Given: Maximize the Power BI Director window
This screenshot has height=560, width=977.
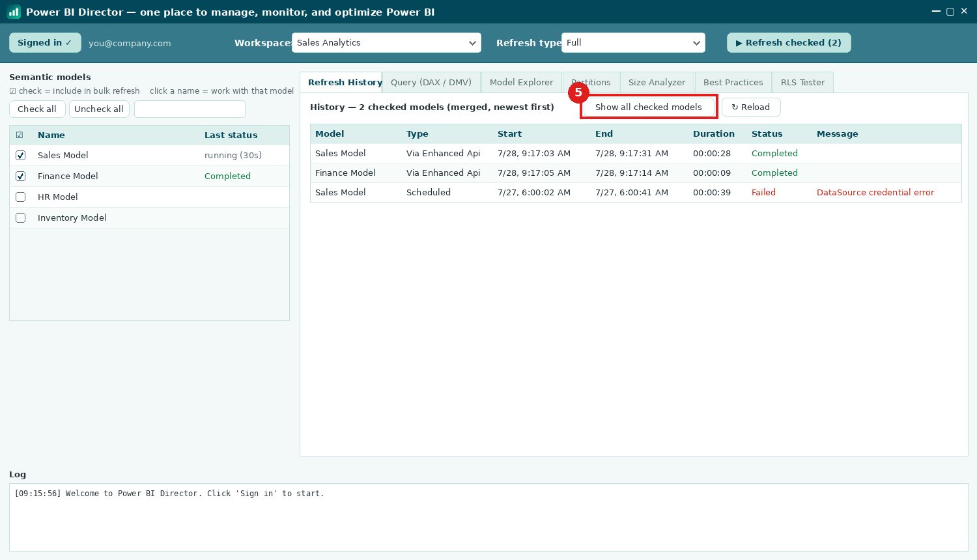Looking at the screenshot, I should tap(950, 12).
